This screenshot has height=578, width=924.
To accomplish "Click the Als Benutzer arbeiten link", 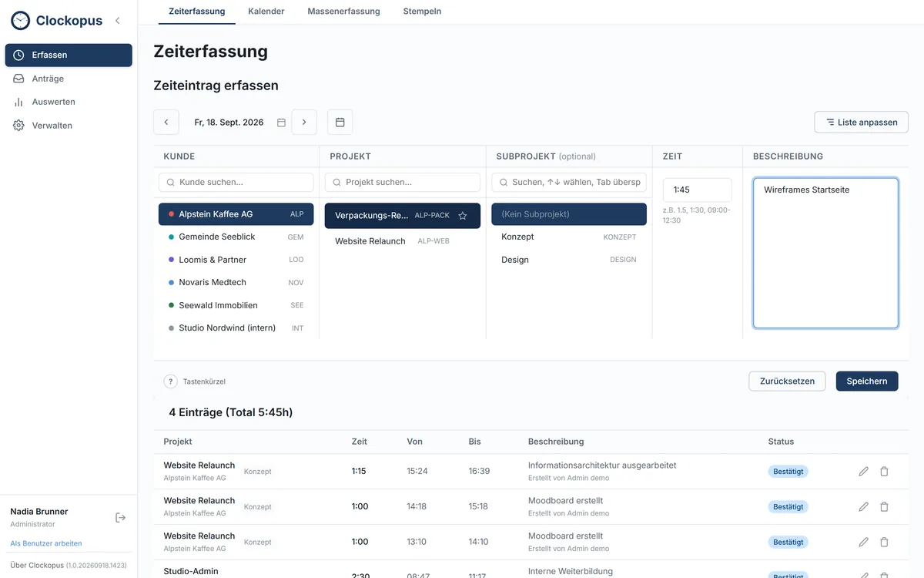I will pos(46,543).
